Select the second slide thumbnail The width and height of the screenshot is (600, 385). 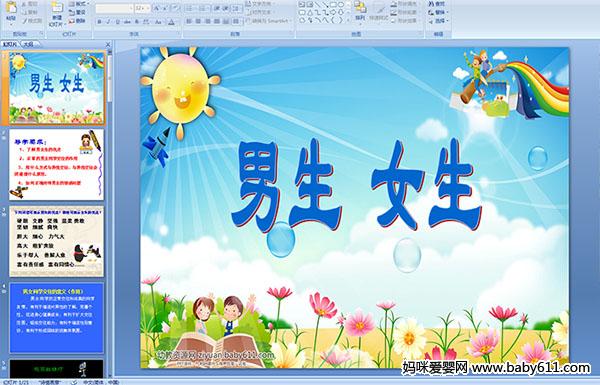[56, 165]
